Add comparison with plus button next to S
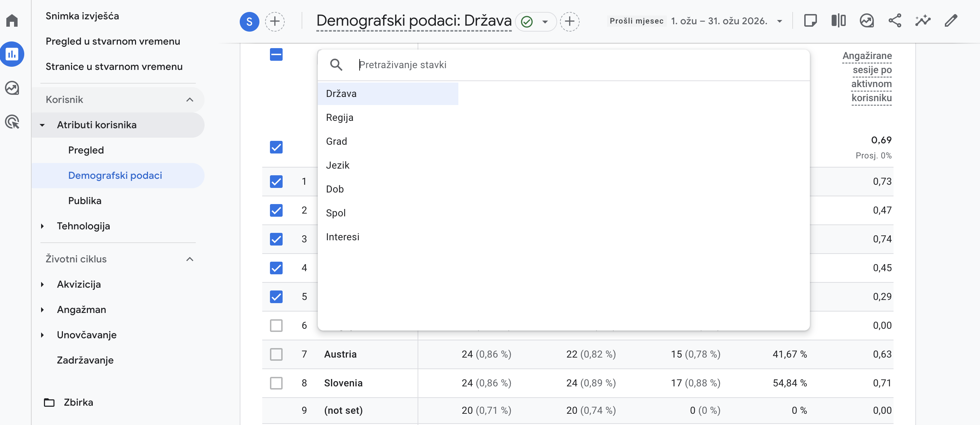980x425 pixels. (275, 21)
